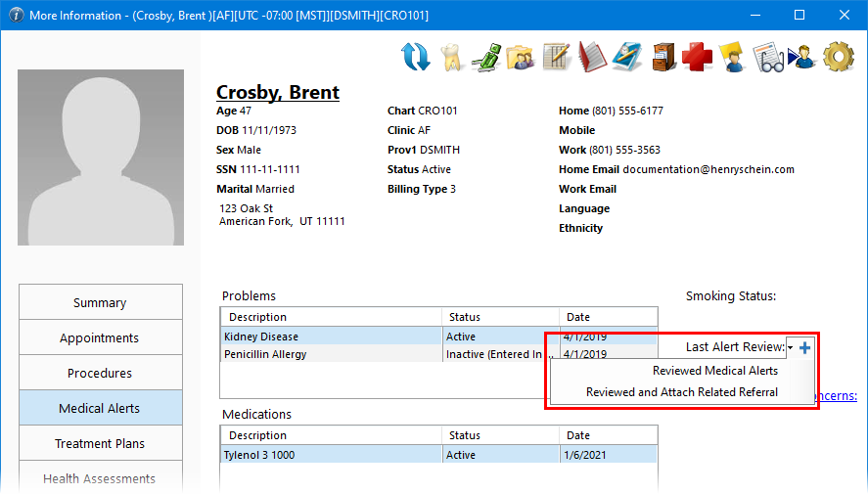
Task: Open the Appointments tab
Action: point(100,337)
